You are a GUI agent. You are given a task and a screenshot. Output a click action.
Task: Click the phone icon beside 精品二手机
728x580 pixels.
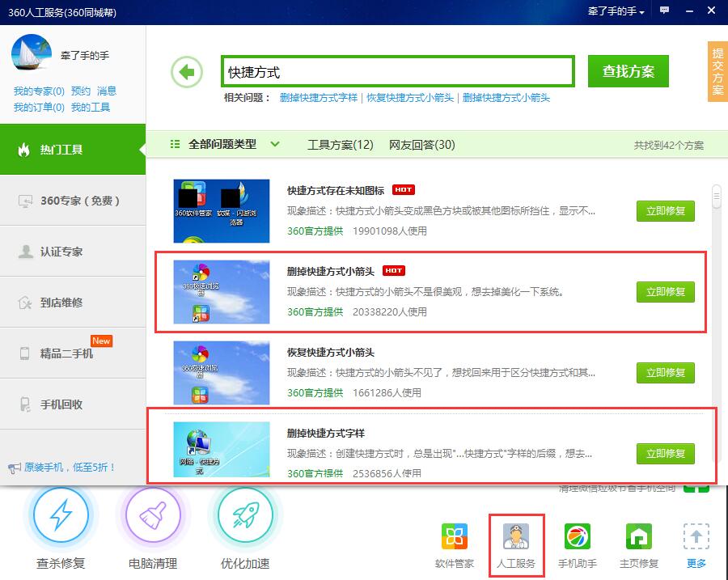(x=24, y=354)
